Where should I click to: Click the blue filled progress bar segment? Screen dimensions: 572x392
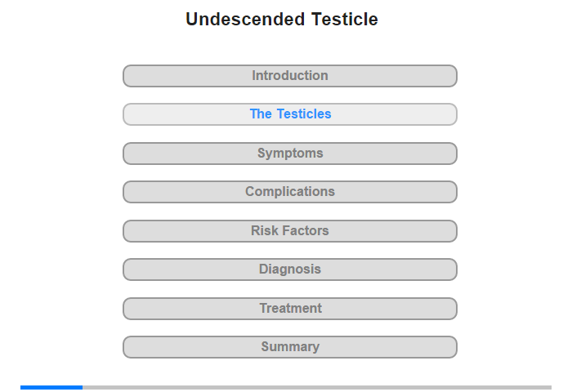coord(51,387)
